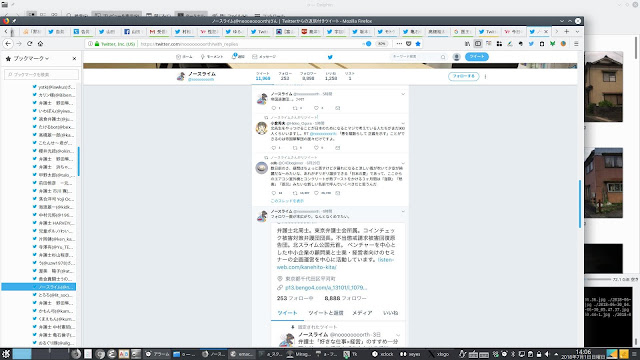Select ツイートと返信 tab in profile card
The height and width of the screenshot is (360, 640).
326,313
